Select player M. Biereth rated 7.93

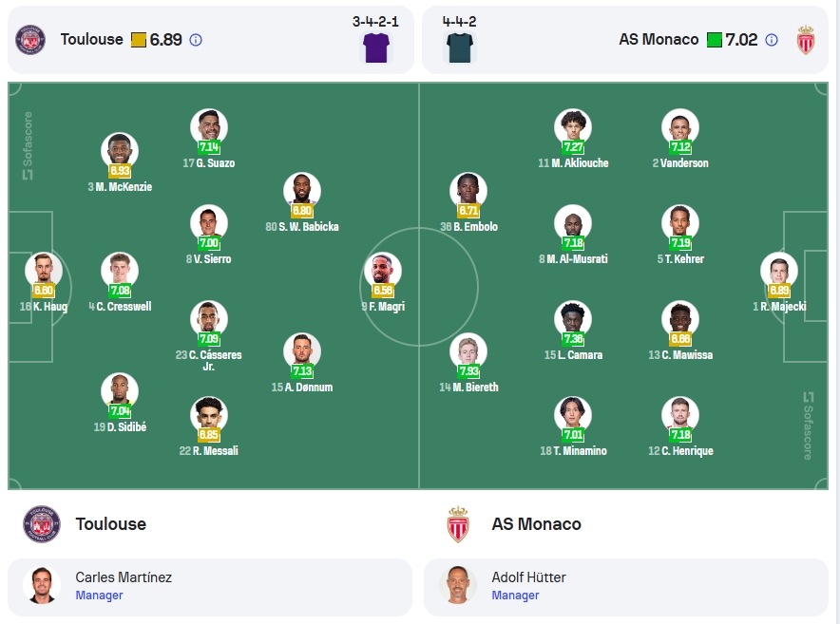click(468, 363)
